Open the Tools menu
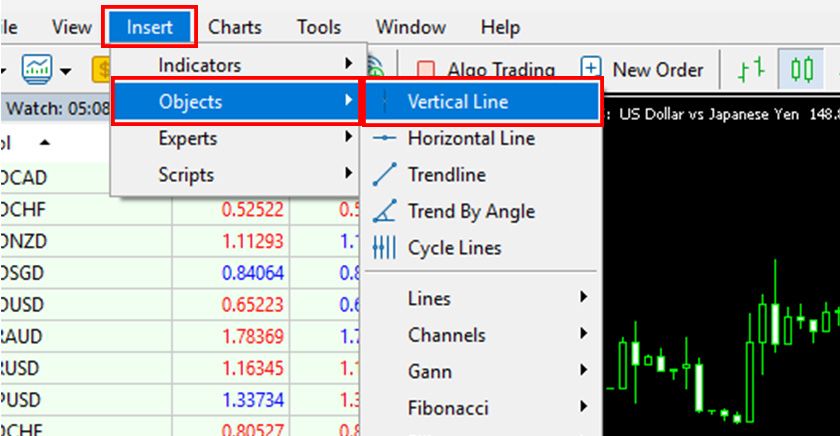The height and width of the screenshot is (436, 840). pyautogui.click(x=321, y=27)
